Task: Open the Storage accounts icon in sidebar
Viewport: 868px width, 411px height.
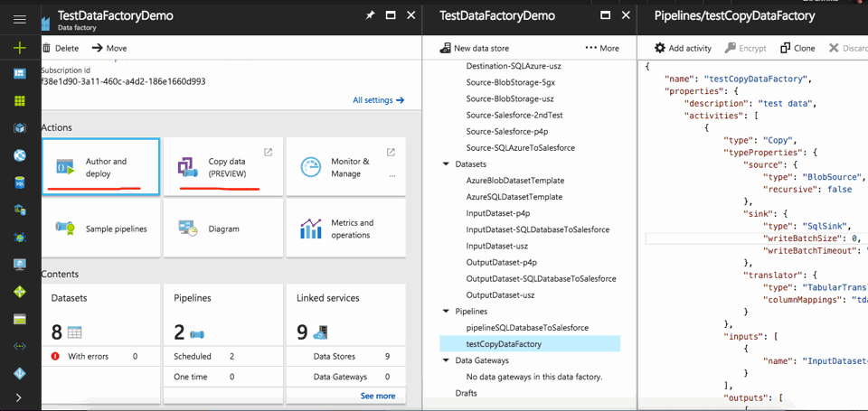Action: (20, 319)
